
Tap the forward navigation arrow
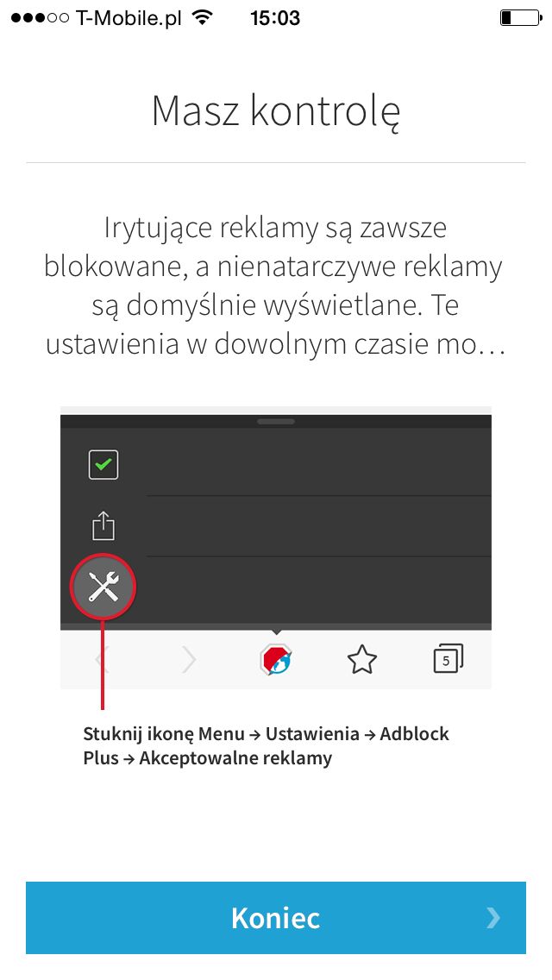coord(189,659)
